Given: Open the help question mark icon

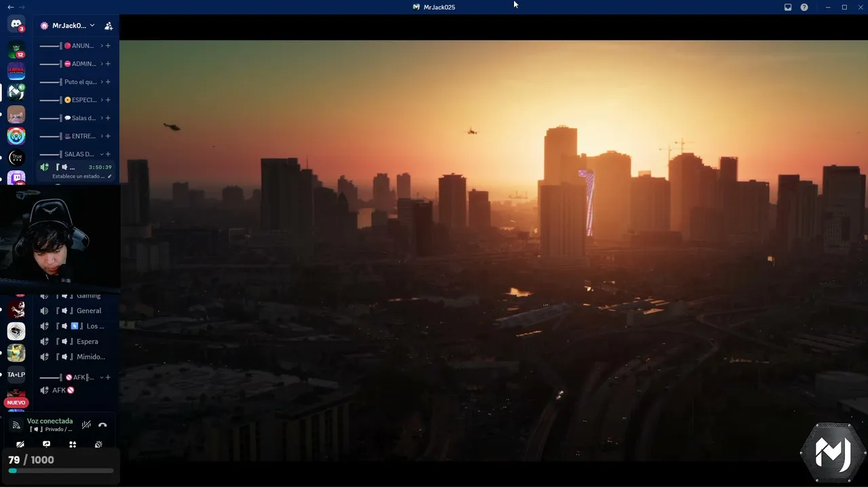Looking at the screenshot, I should tap(804, 7).
